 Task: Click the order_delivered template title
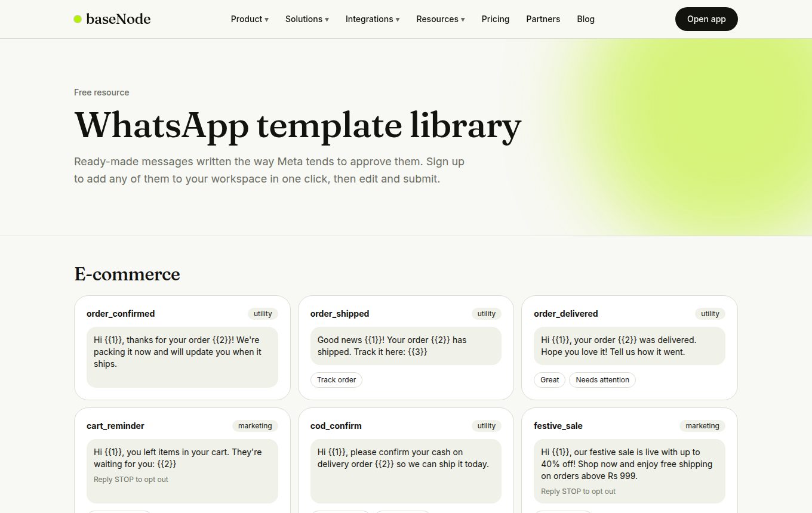coord(566,314)
